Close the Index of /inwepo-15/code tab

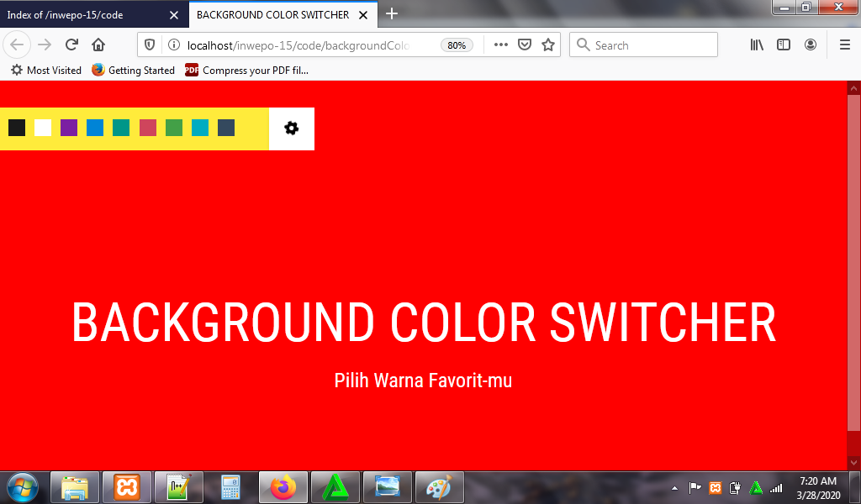173,15
